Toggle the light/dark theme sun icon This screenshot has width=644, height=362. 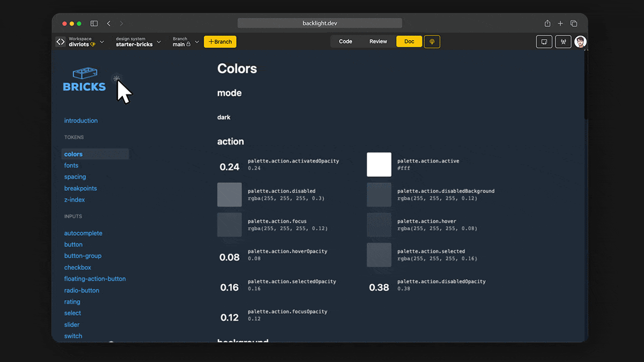[x=116, y=79]
